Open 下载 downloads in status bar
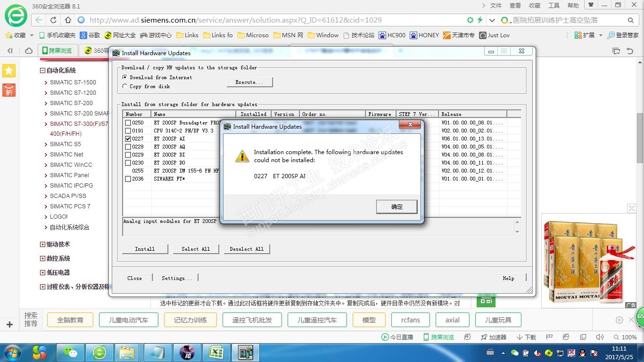The height and width of the screenshot is (362, 644). pos(527,337)
